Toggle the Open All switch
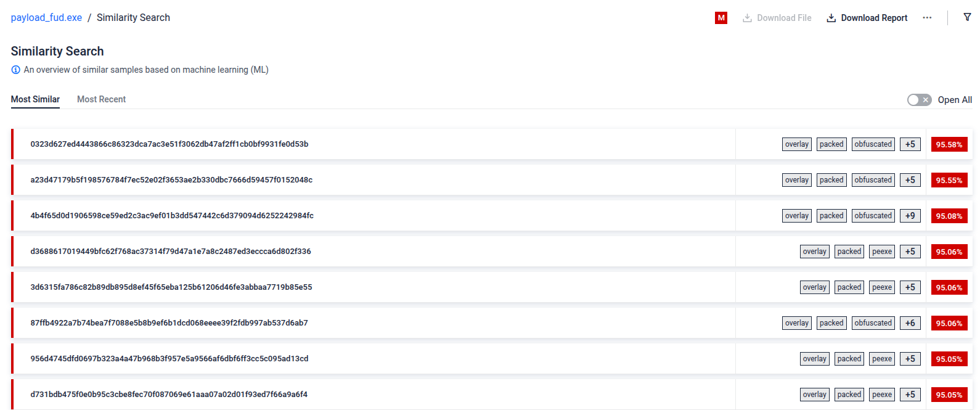This screenshot has height=410, width=980. coord(919,100)
